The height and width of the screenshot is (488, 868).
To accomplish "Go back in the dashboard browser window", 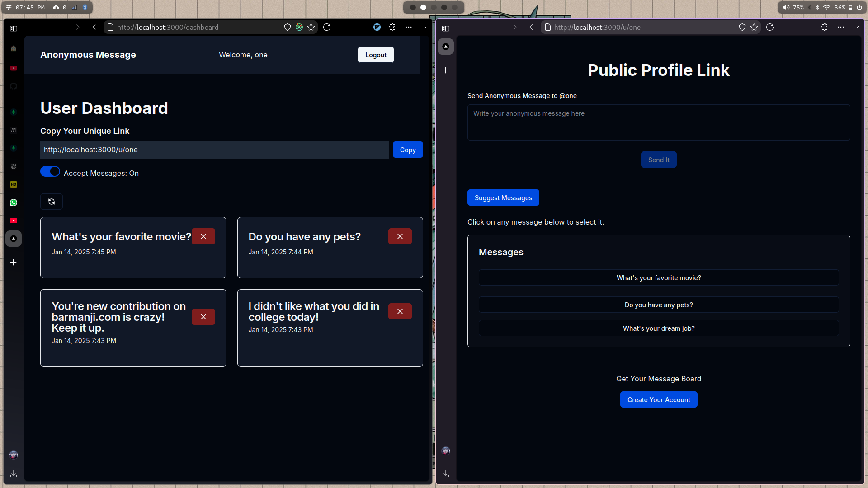I will click(94, 27).
